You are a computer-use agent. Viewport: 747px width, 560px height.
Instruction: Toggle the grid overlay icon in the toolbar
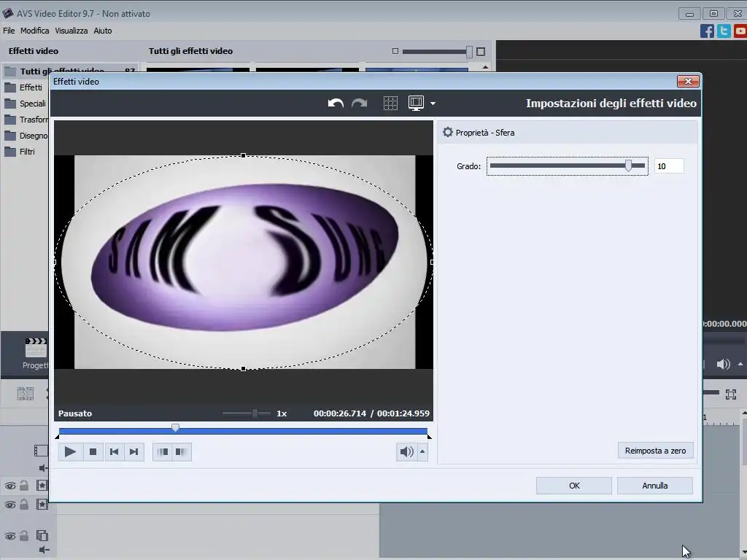390,104
